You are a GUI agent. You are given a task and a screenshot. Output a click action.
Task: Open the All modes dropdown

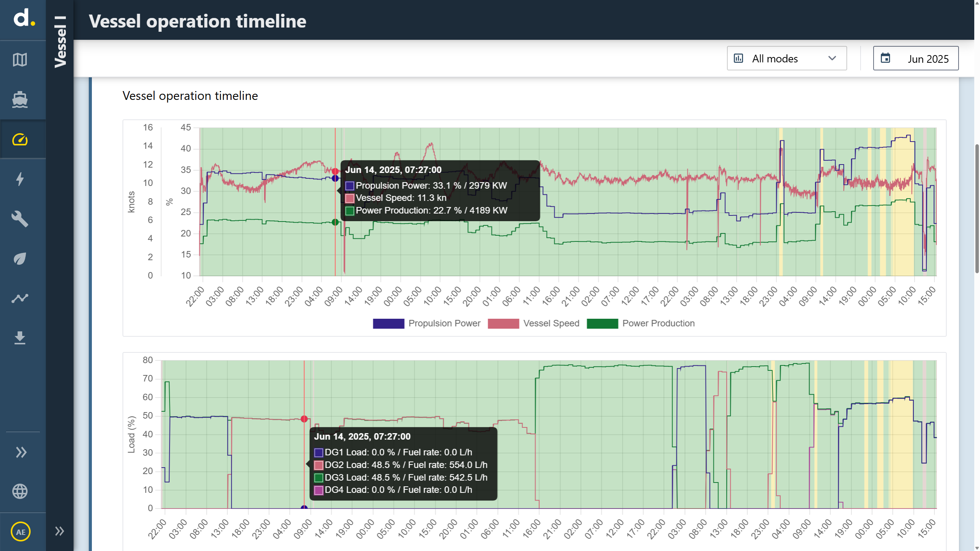point(787,58)
